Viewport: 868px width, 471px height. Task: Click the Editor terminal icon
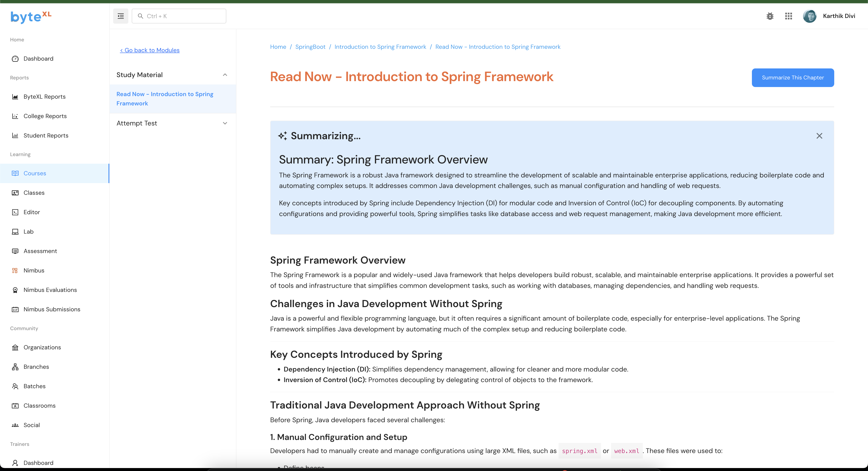tap(15, 212)
